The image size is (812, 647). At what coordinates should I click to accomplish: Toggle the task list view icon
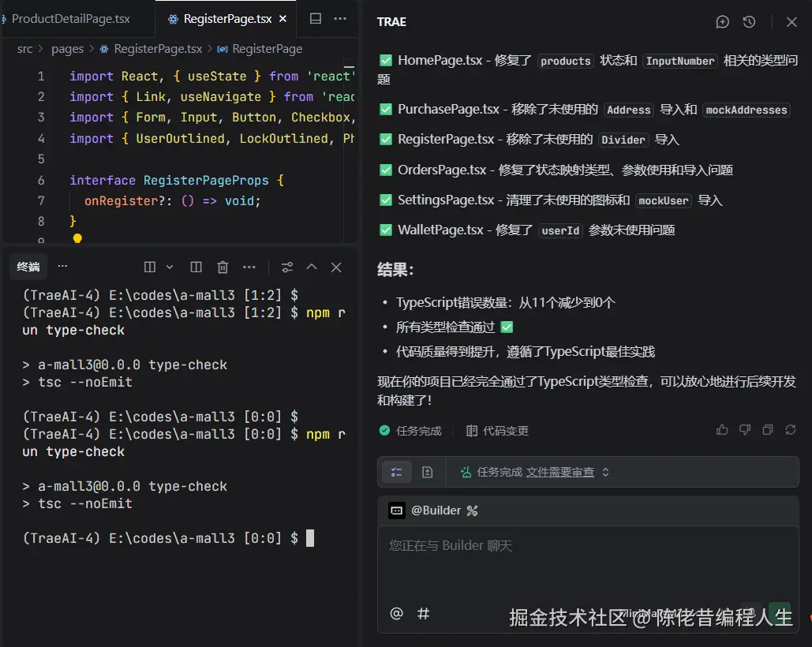[397, 472]
